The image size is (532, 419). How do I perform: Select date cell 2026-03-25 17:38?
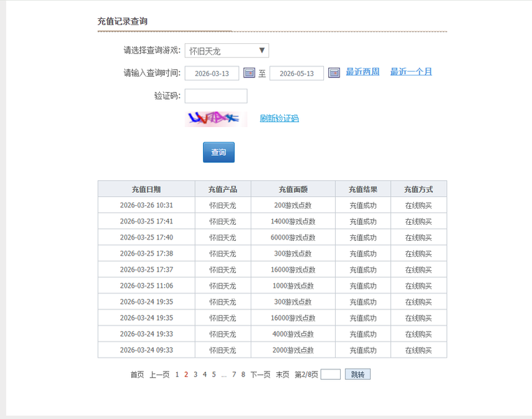tap(146, 253)
